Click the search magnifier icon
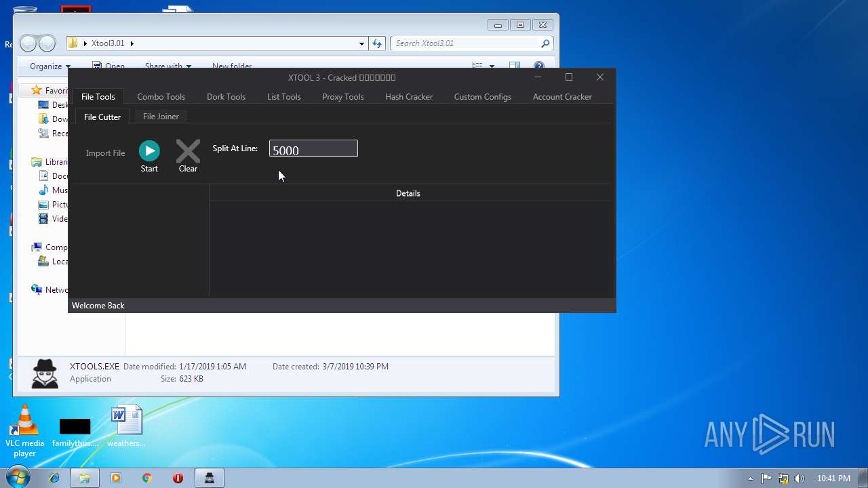This screenshot has height=488, width=868. click(x=545, y=43)
